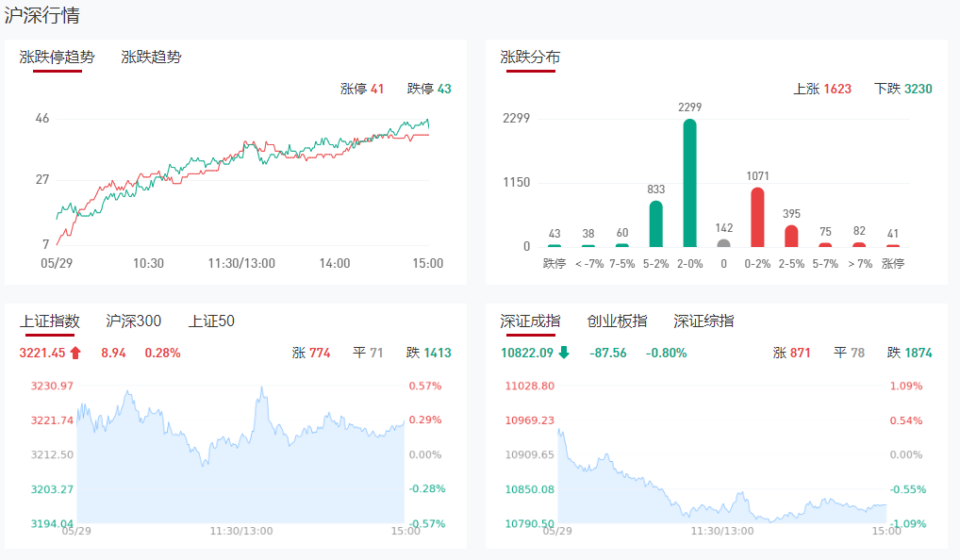Switch to the 创业板指 tab
This screenshot has height=560, width=960.
pos(617,321)
